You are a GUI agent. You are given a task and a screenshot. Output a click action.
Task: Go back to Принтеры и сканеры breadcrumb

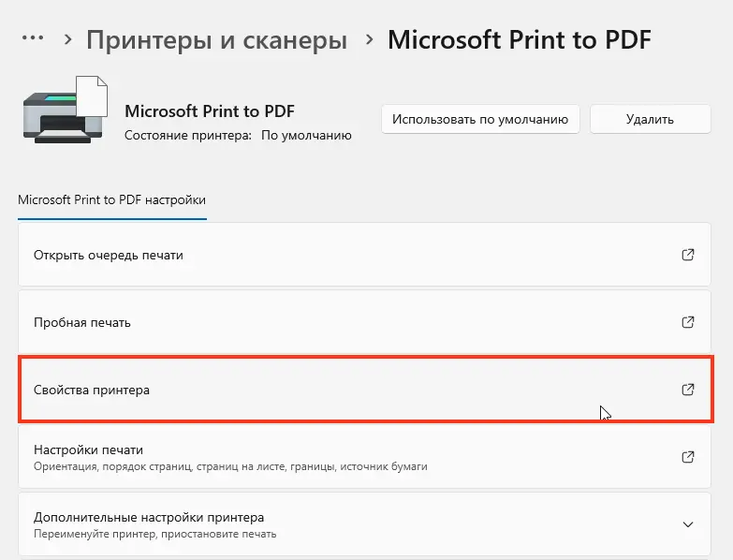[217, 40]
